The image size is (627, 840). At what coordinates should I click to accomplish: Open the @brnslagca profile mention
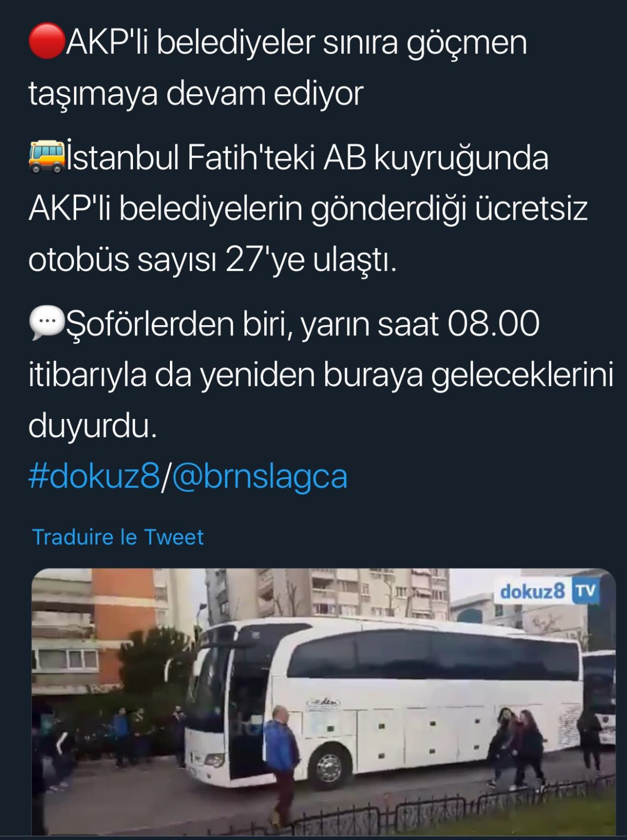point(259,477)
